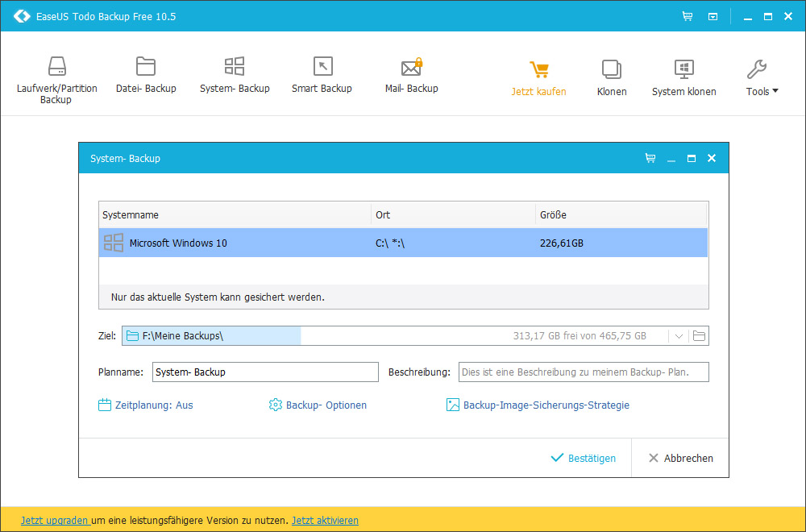Open Backup- Optionen
The height and width of the screenshot is (532, 806).
318,405
